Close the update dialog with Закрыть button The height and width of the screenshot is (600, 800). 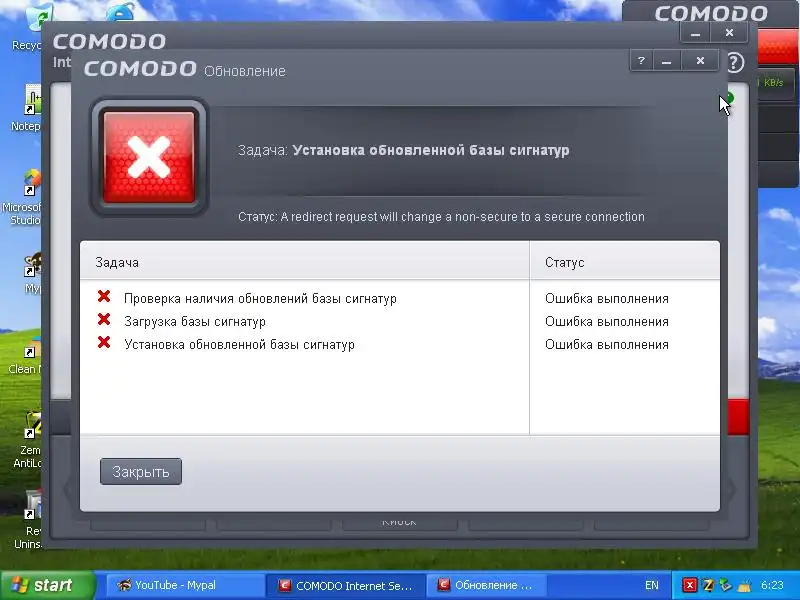tap(141, 471)
